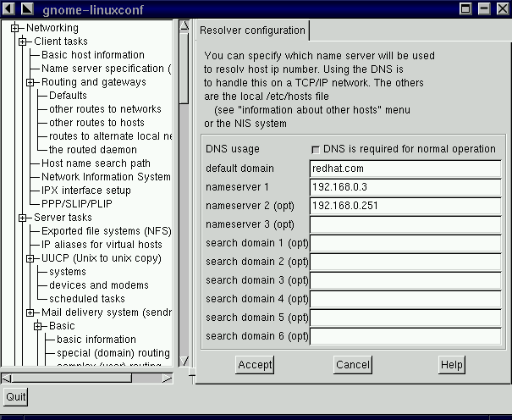This screenshot has width=512, height=420.
Task: Click the Cancel button
Action: [x=352, y=365]
